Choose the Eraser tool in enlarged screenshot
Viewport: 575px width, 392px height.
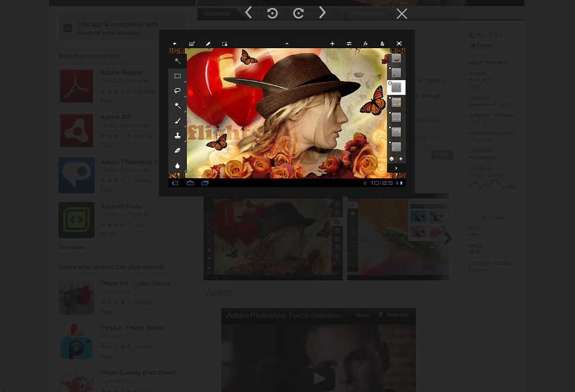[177, 151]
